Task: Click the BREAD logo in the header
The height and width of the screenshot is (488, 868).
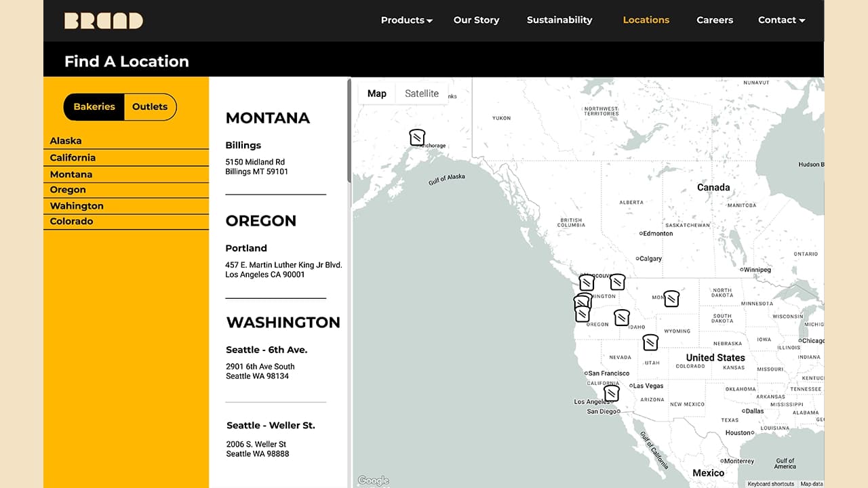Action: pyautogui.click(x=103, y=21)
